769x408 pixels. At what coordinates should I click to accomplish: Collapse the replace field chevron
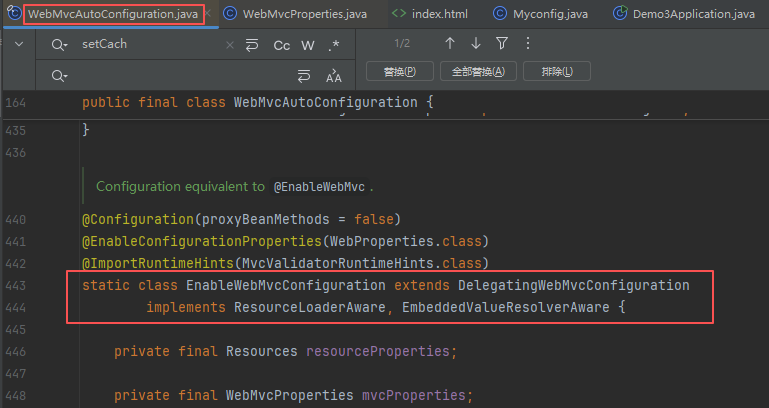[x=19, y=44]
